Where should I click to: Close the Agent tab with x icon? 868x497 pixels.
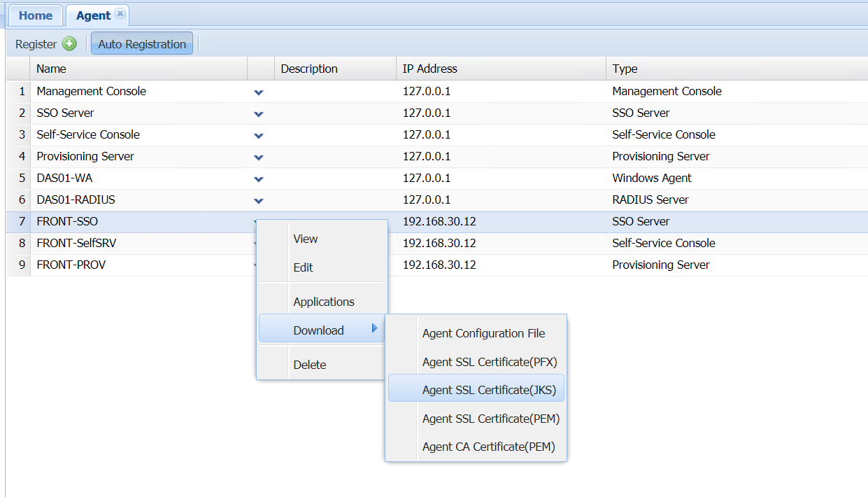[120, 14]
